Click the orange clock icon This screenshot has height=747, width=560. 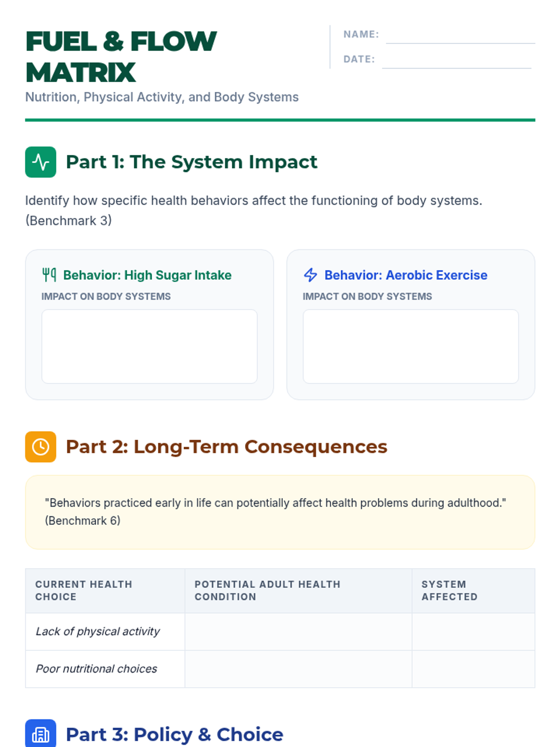41,447
